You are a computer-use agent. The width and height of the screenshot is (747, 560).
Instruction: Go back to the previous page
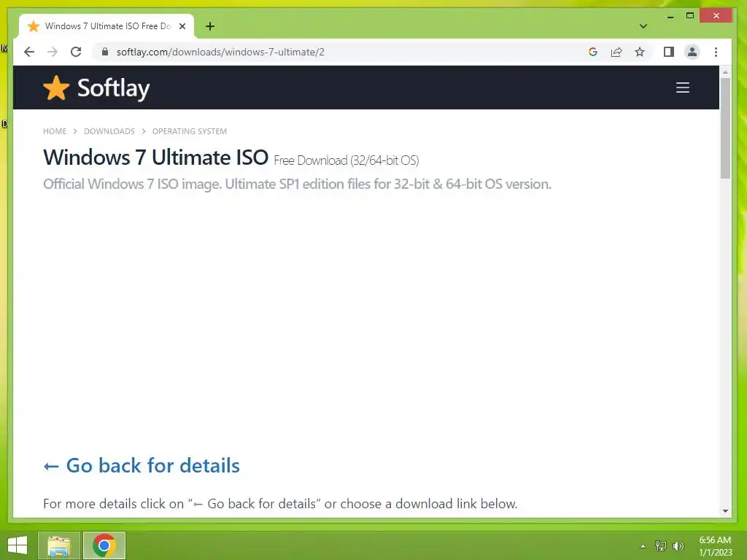pos(29,52)
